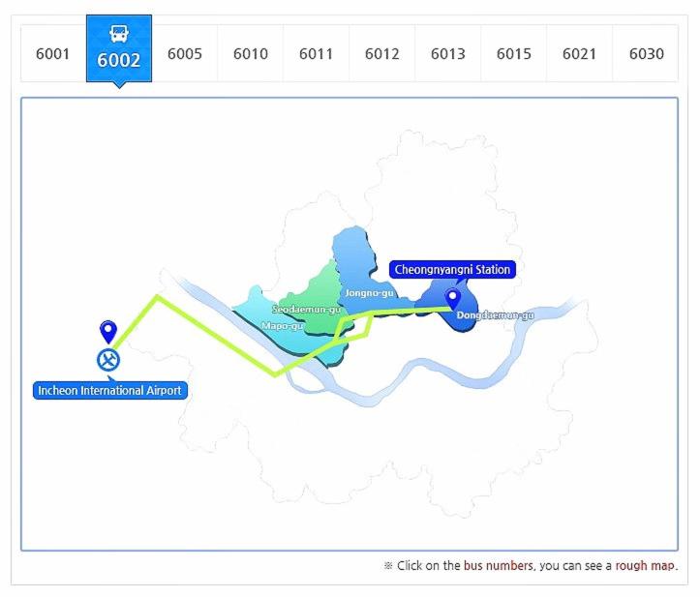Select the 6021 bus tab

point(580,53)
